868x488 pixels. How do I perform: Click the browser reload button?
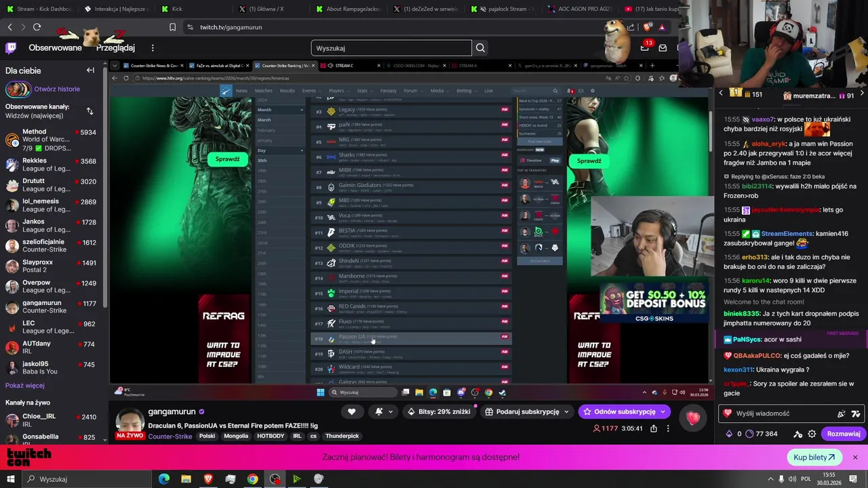pyautogui.click(x=37, y=27)
